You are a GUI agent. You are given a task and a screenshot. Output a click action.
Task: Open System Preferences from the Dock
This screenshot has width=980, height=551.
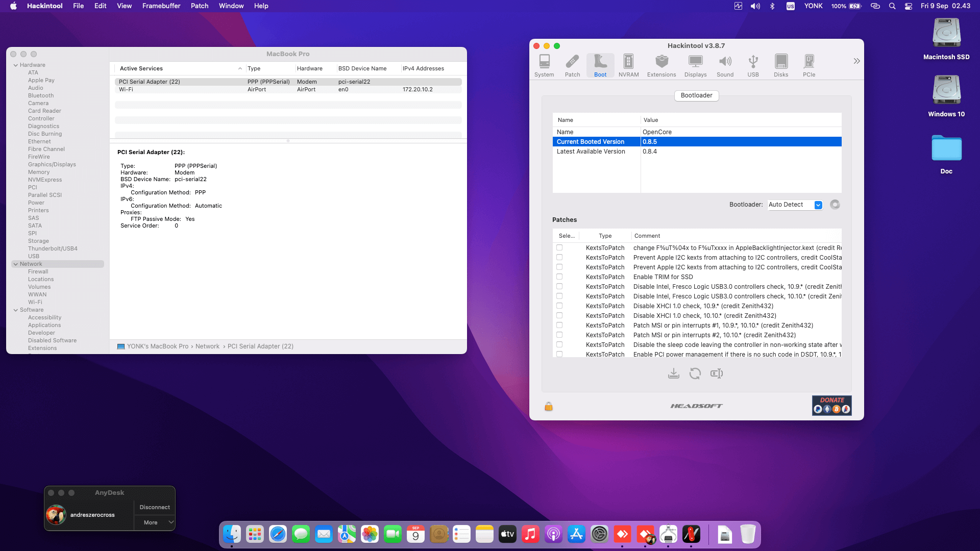[x=599, y=534]
